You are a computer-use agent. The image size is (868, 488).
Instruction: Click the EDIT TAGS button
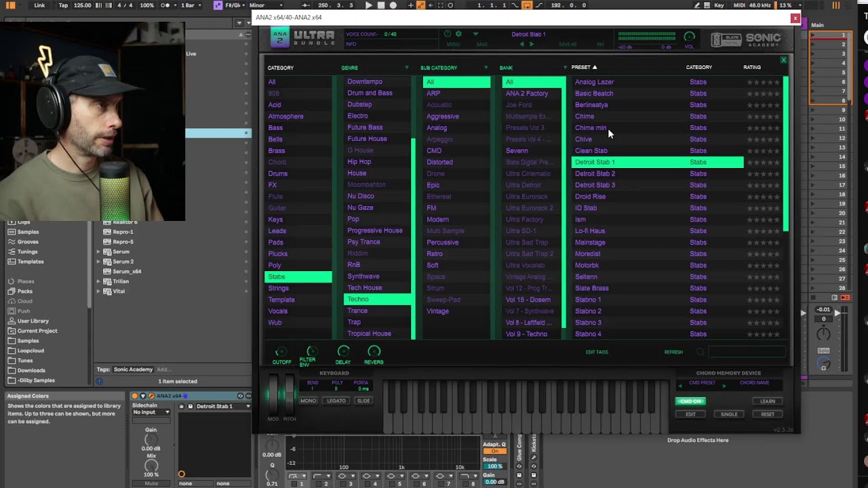pos(597,352)
